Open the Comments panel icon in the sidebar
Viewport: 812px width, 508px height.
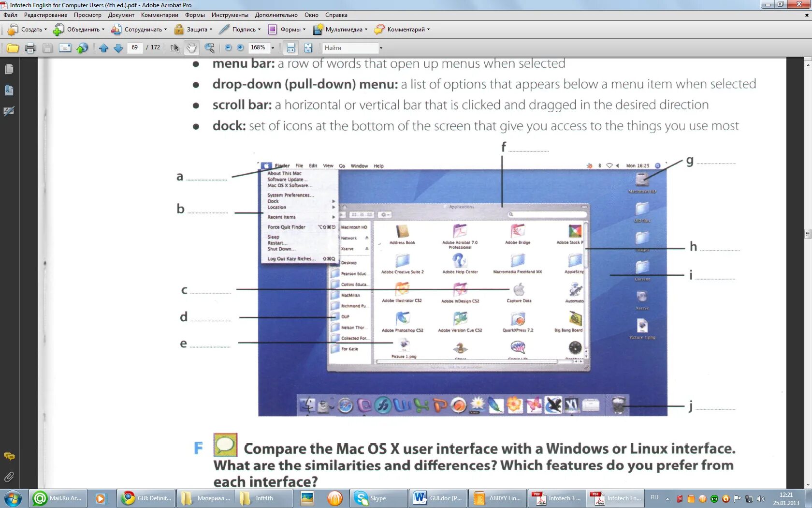pos(9,456)
